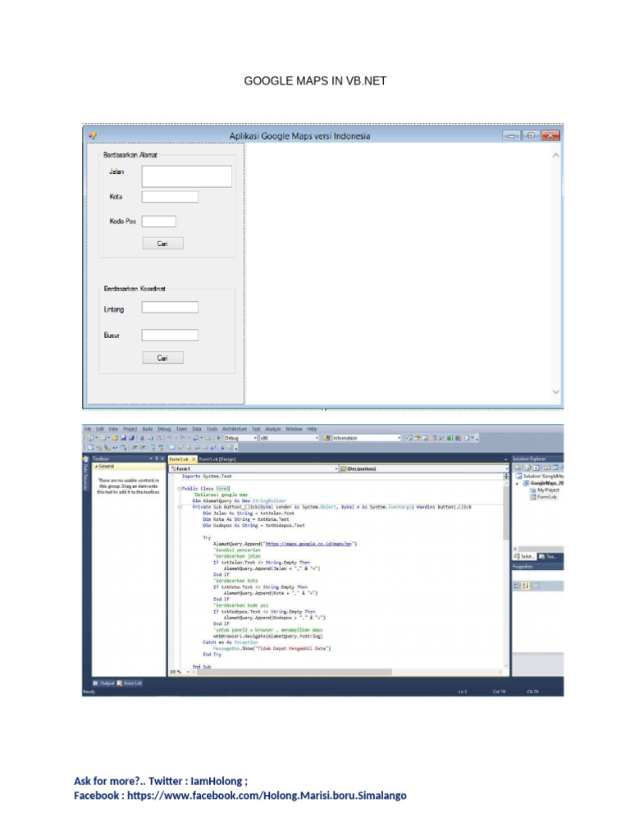630x840 pixels.
Task: Open the Team menu
Action: [x=181, y=429]
